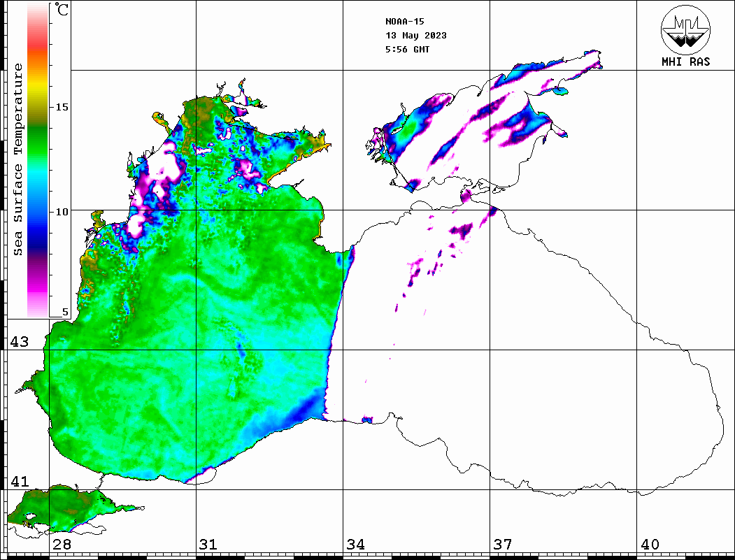Click the '10' tick label on color scale
Screen dimensions: 735x560
tap(62, 212)
